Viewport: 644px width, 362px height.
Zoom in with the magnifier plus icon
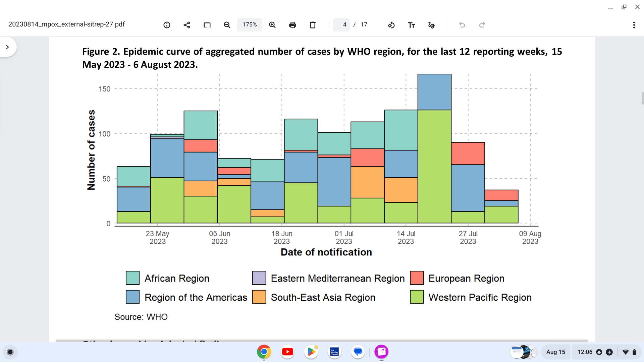[x=272, y=25]
